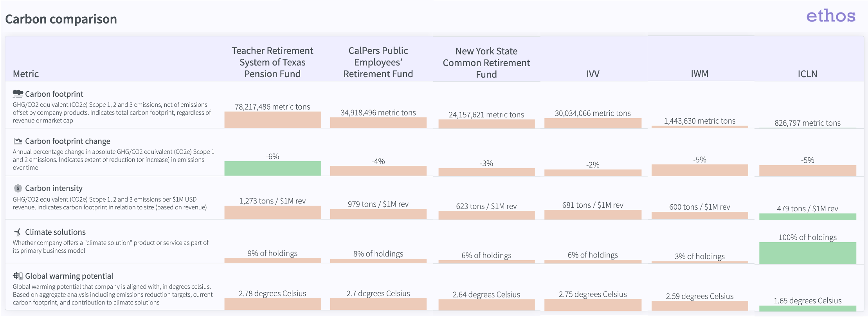868x317 pixels.
Task: Click the 30,034,066 metric tons value
Action: pyautogui.click(x=593, y=113)
